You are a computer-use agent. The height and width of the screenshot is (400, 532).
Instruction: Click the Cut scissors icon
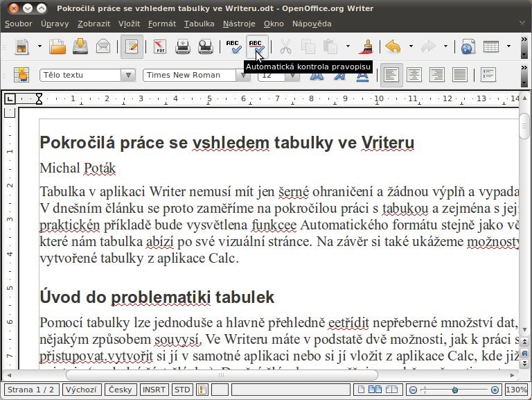tap(285, 46)
